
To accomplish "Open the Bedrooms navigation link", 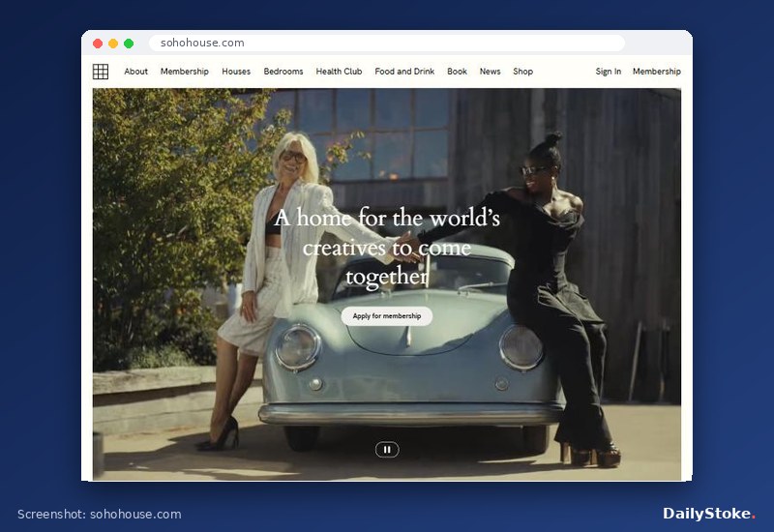I will pos(283,72).
